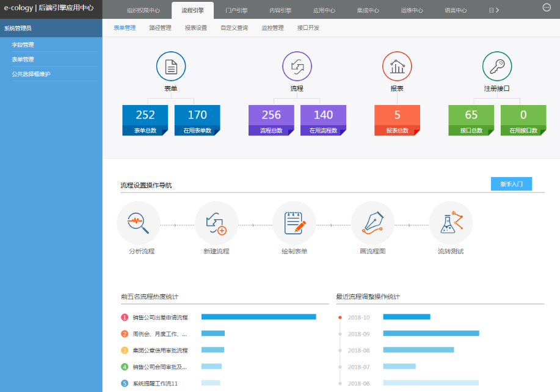The width and height of the screenshot is (560, 392).
Task: Click the bar next to 2018-09
Action: [x=431, y=333]
